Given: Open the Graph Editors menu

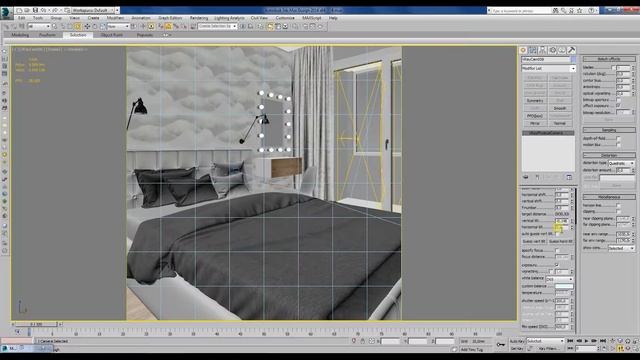Looking at the screenshot, I should pyautogui.click(x=170, y=18).
